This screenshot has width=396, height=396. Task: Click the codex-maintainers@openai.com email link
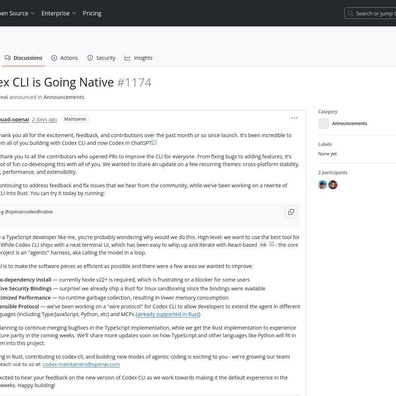coord(81,364)
